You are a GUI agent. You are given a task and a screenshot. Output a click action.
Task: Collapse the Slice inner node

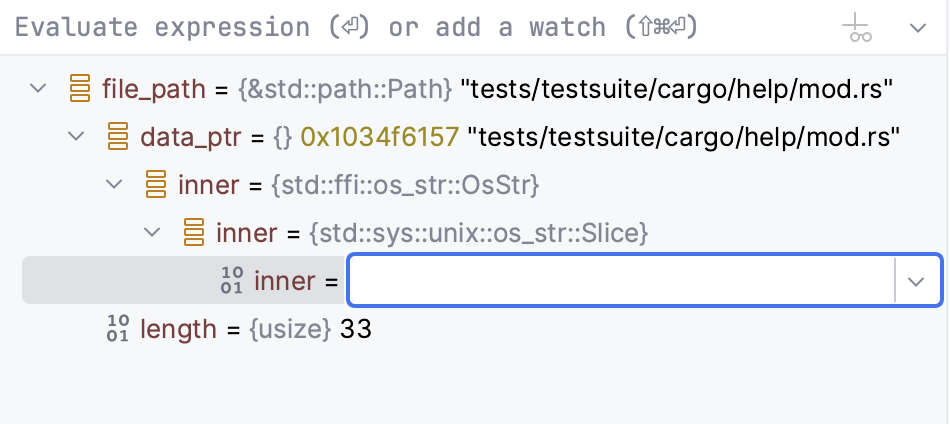[x=153, y=232]
